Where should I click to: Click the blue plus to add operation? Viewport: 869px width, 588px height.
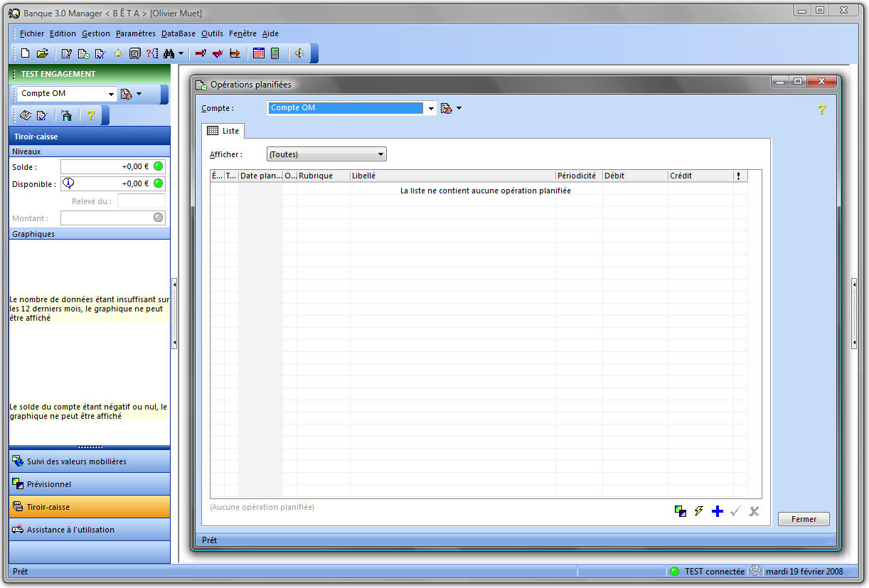pyautogui.click(x=718, y=511)
